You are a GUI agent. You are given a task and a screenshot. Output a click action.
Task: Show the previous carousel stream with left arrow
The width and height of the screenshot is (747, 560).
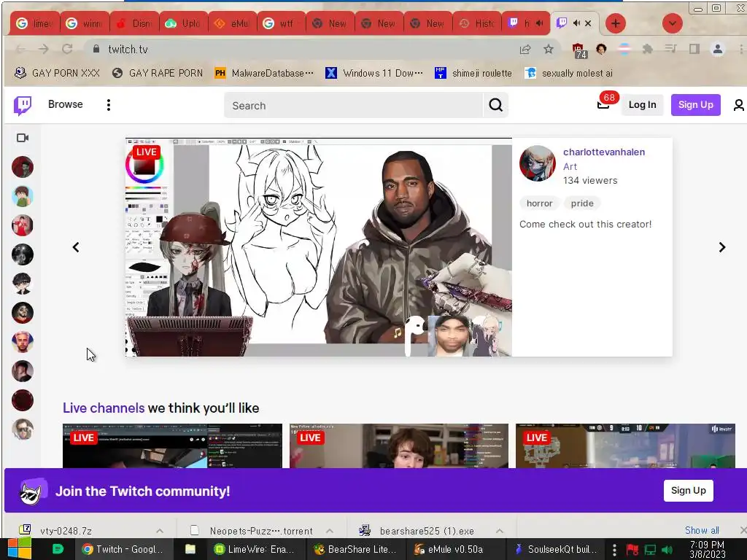(x=76, y=247)
